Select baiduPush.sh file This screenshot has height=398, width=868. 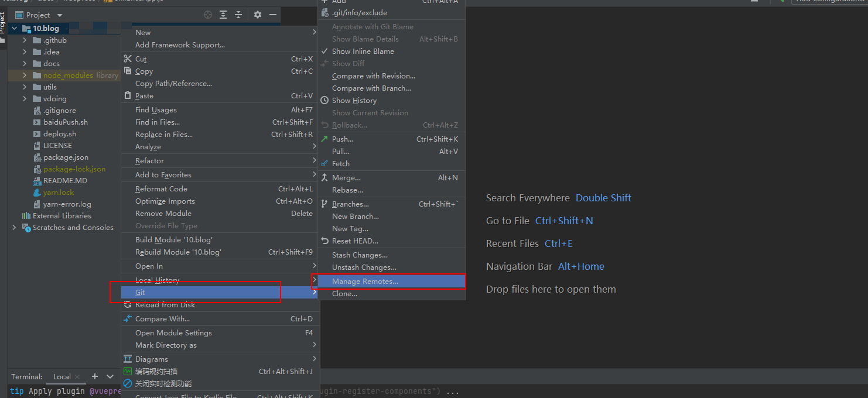(x=66, y=122)
